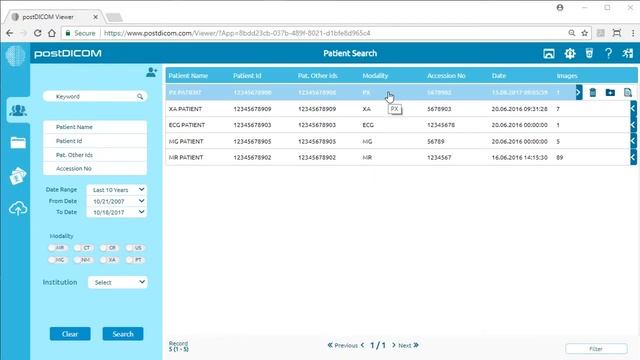This screenshot has width=640, height=360.
Task: Select the MG PATIENT name cell
Action: 186,141
